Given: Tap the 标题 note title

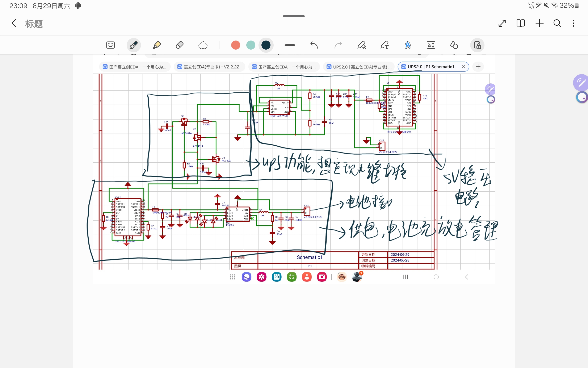Looking at the screenshot, I should (34, 24).
